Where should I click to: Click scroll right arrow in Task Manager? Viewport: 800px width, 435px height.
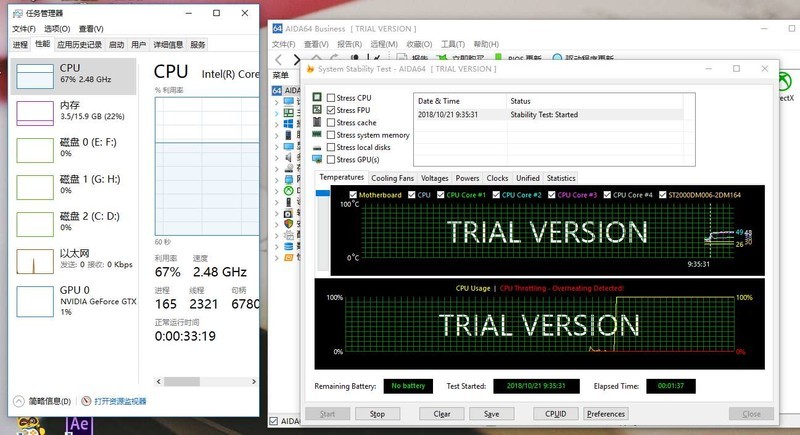pyautogui.click(x=254, y=381)
